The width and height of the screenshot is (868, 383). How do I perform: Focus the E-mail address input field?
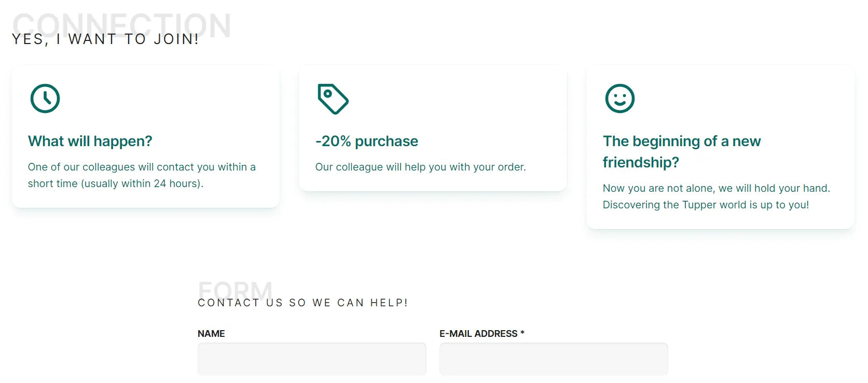[x=554, y=359]
